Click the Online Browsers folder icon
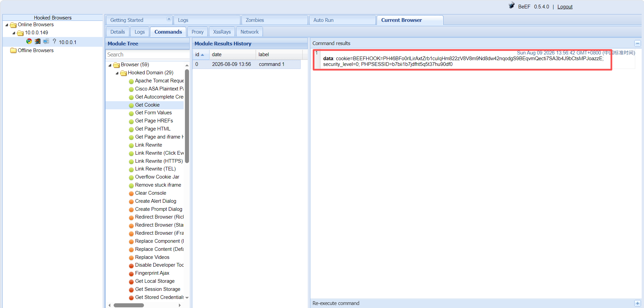 13,25
